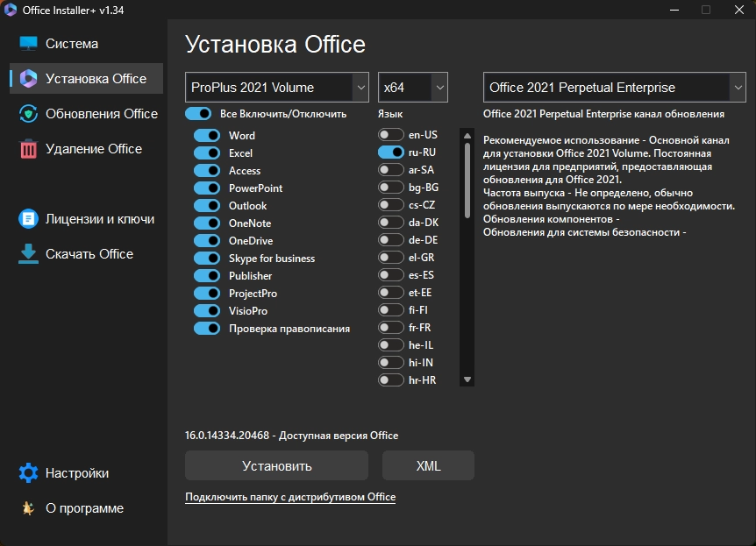This screenshot has width=756, height=546.
Task: Click the Подключить папку с дистрибутивом Office link
Action: tap(290, 497)
